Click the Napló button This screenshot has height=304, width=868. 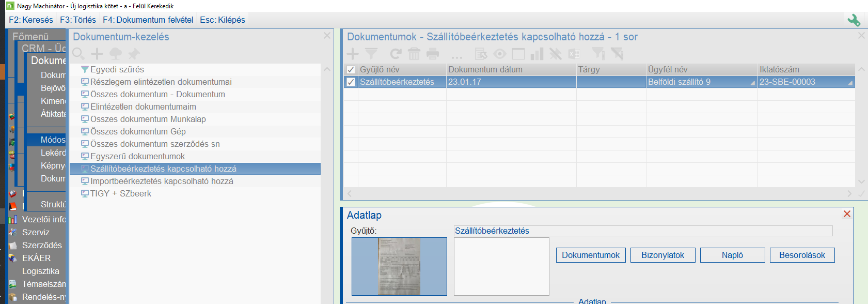tap(733, 255)
